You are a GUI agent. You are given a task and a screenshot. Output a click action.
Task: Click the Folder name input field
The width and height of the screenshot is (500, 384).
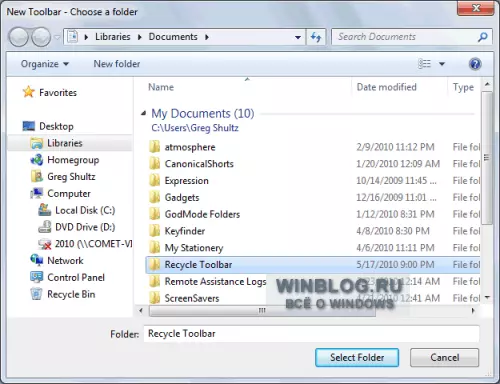coord(311,334)
